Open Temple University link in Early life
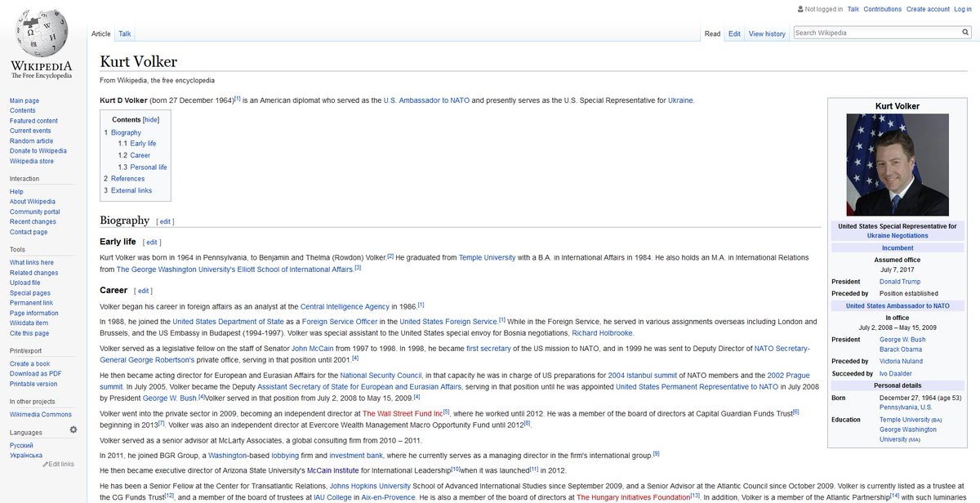The height and width of the screenshot is (503, 980). click(487, 258)
